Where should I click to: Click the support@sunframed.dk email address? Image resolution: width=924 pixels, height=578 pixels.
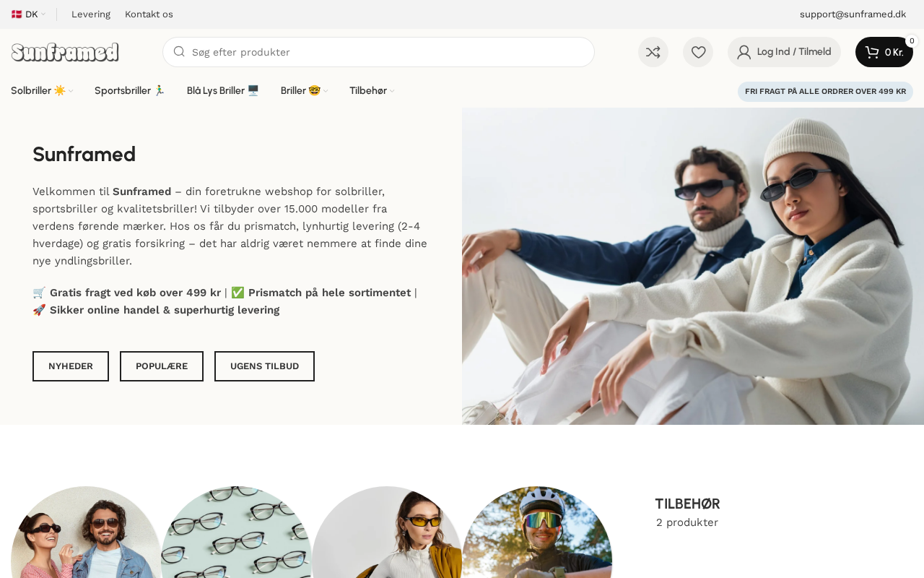pyautogui.click(x=853, y=14)
